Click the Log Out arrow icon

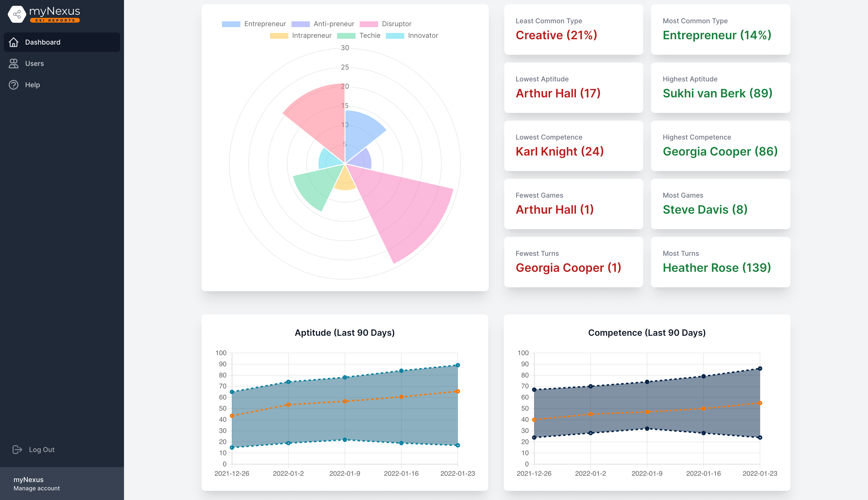[17, 450]
